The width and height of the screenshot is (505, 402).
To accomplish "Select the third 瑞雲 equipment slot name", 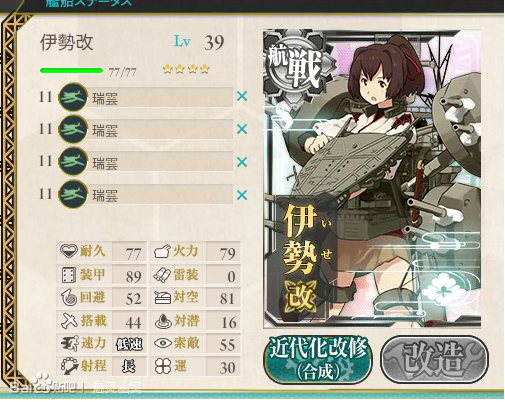I will point(105,164).
